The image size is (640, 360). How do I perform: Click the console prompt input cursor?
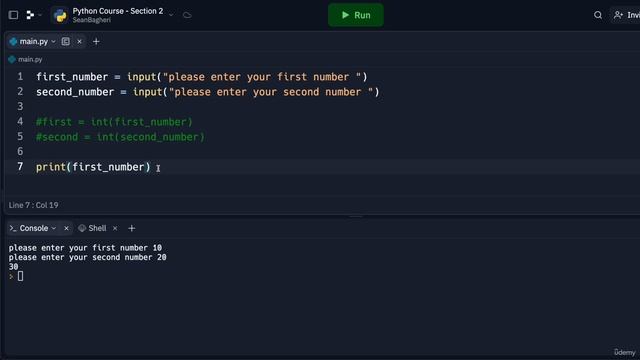tap(20, 276)
